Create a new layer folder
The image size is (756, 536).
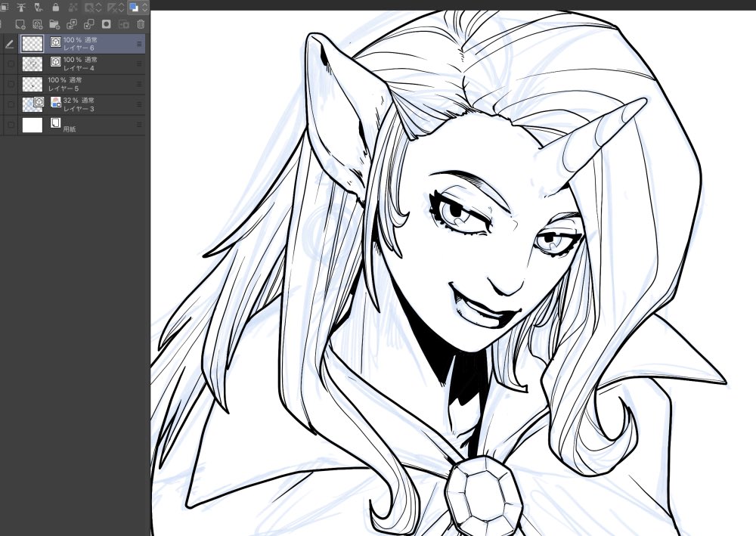(54, 24)
